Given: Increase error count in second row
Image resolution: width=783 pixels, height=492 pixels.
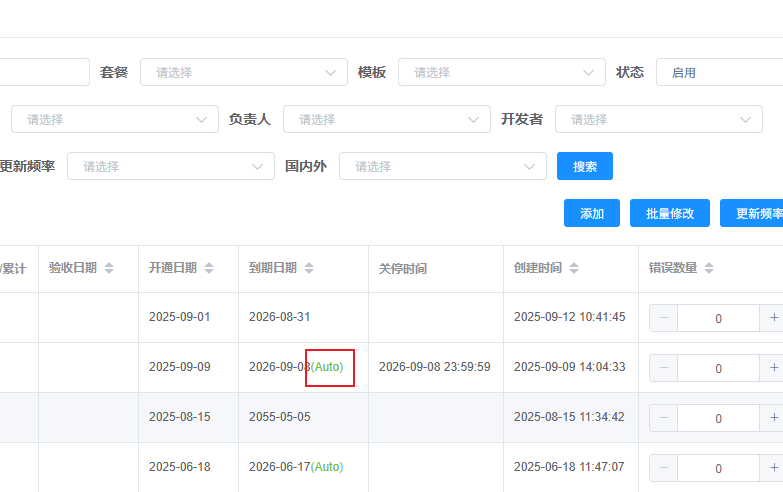Looking at the screenshot, I should pos(773,368).
